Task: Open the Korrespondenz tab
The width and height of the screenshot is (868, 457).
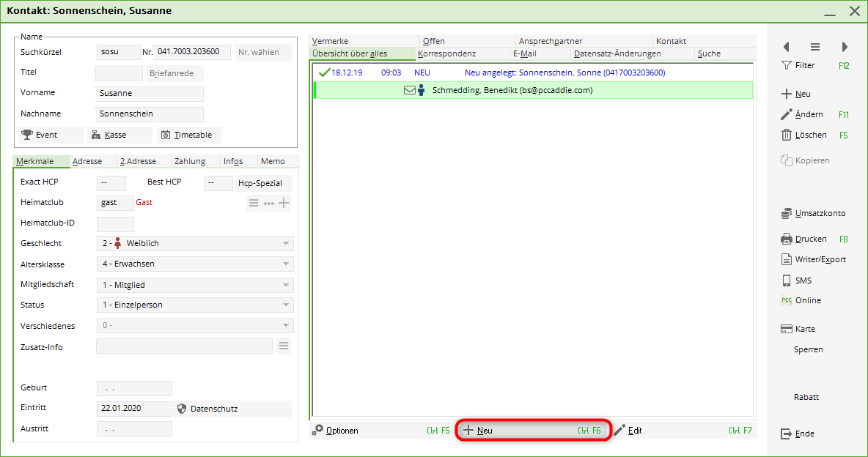Action: coord(446,53)
